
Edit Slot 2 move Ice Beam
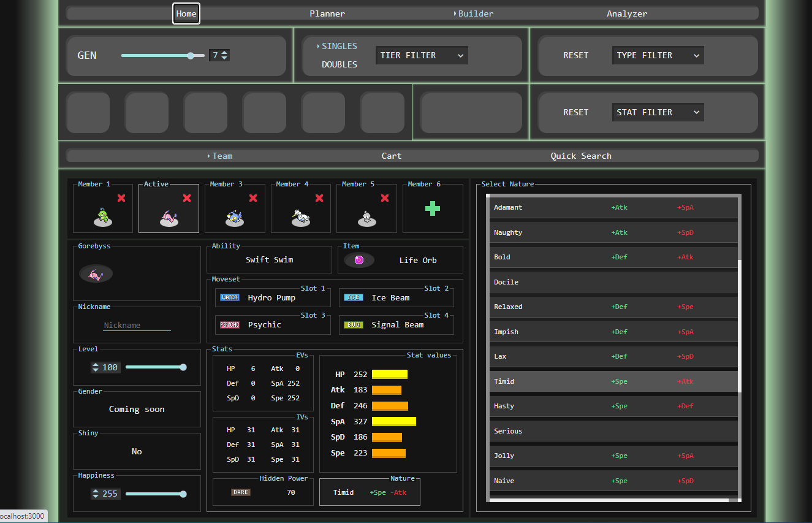click(397, 297)
